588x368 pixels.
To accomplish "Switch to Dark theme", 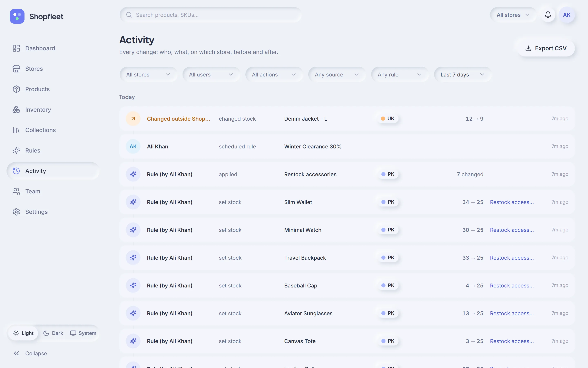I will pos(53,333).
